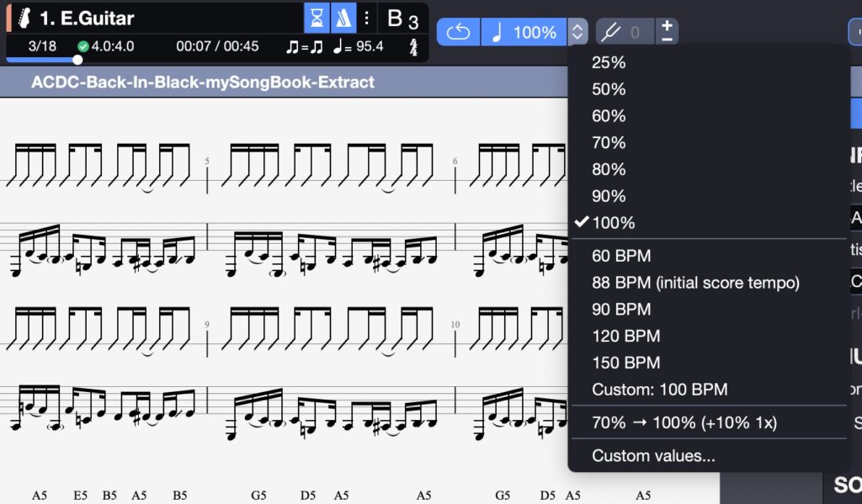Click the quarter note relative speed icon

497,32
